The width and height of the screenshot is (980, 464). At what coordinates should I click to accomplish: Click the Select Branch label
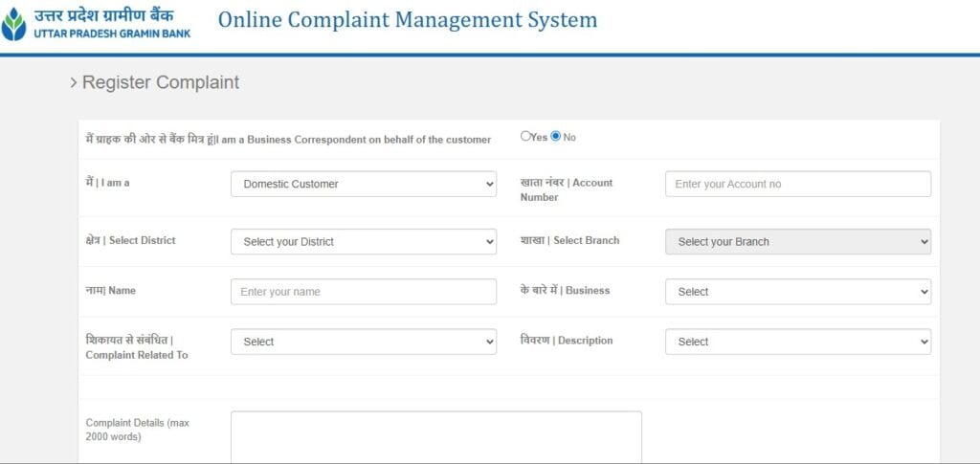pyautogui.click(x=570, y=240)
